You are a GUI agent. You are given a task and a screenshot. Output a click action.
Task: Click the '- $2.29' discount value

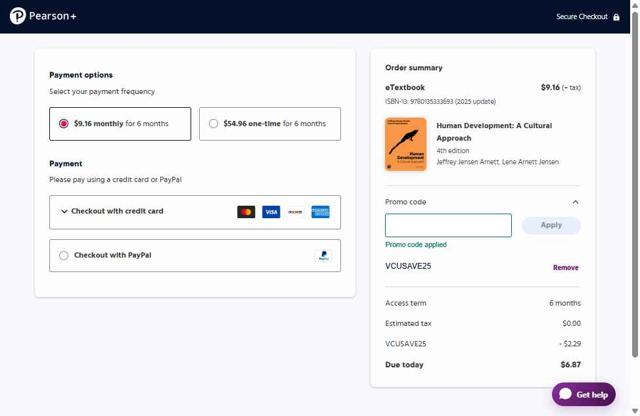(570, 344)
